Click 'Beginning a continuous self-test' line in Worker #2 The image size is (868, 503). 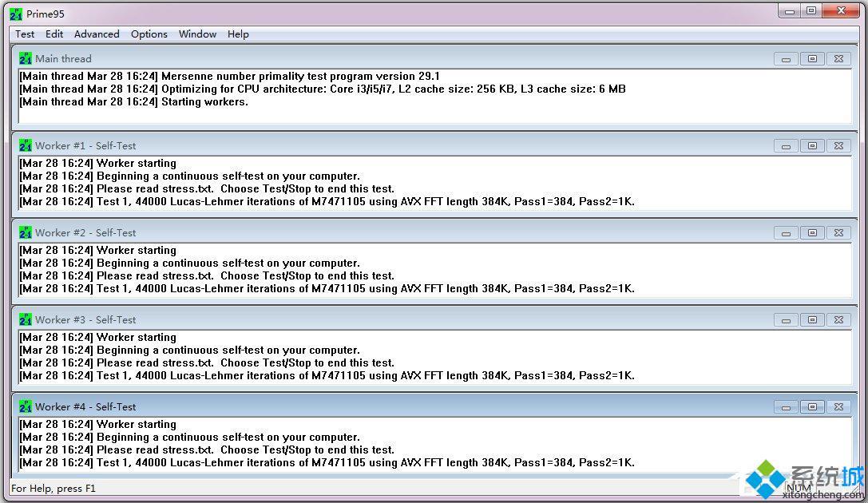pos(190,263)
